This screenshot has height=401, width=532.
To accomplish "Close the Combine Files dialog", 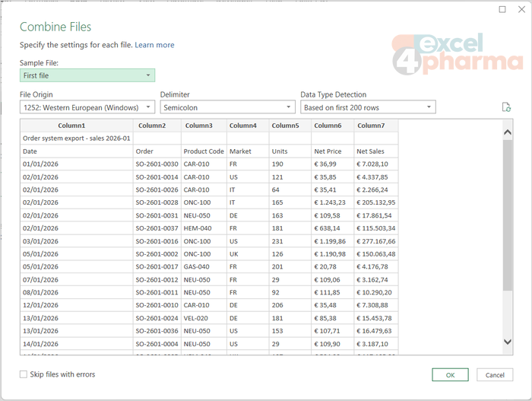I will click(x=521, y=9).
